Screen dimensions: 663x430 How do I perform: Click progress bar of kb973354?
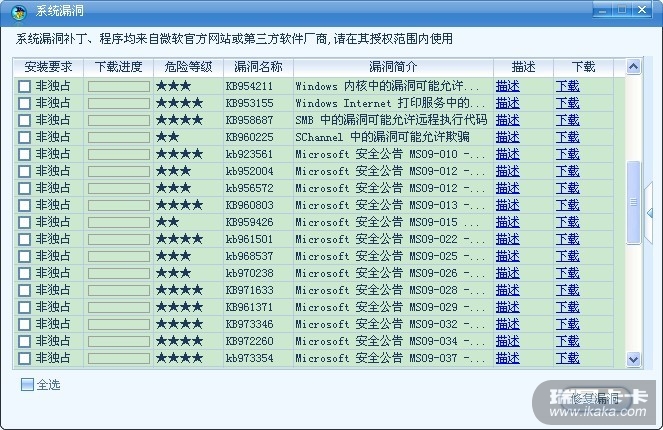click(x=119, y=359)
